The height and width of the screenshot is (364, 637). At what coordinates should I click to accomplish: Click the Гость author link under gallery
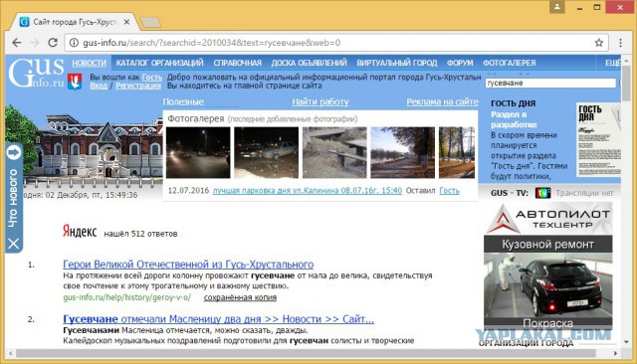pyautogui.click(x=449, y=191)
